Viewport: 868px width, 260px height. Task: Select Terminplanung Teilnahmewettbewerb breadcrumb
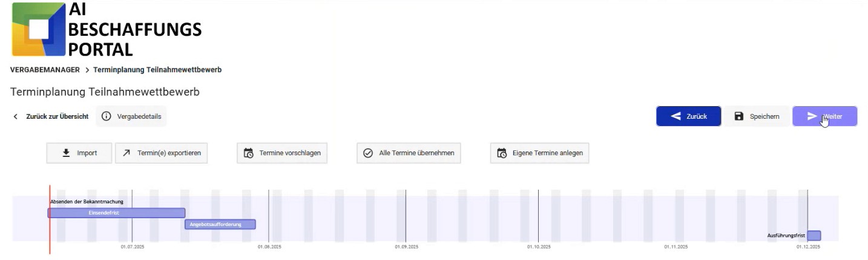pyautogui.click(x=157, y=70)
